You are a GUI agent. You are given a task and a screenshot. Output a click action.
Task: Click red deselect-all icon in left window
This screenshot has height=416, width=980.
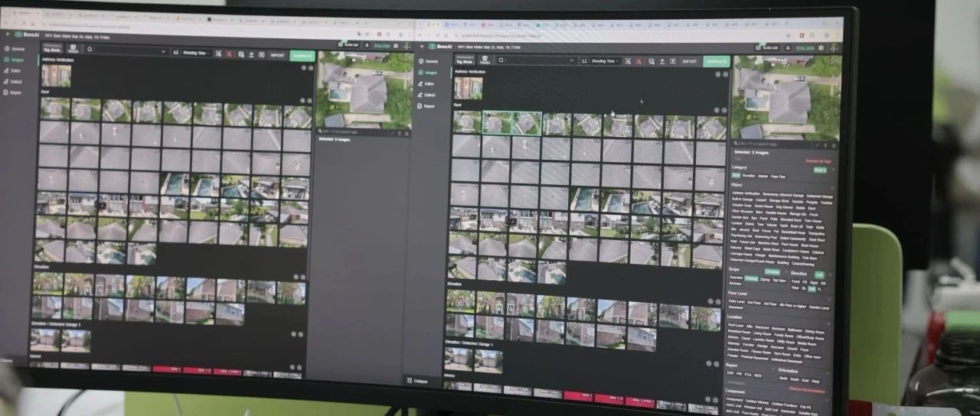point(229,54)
